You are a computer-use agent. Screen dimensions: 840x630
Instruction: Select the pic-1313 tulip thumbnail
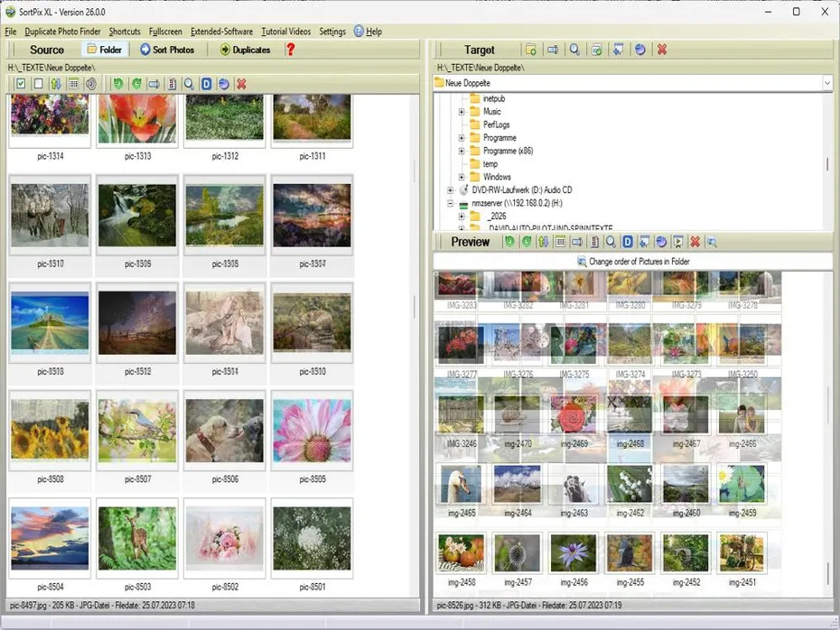[136, 120]
